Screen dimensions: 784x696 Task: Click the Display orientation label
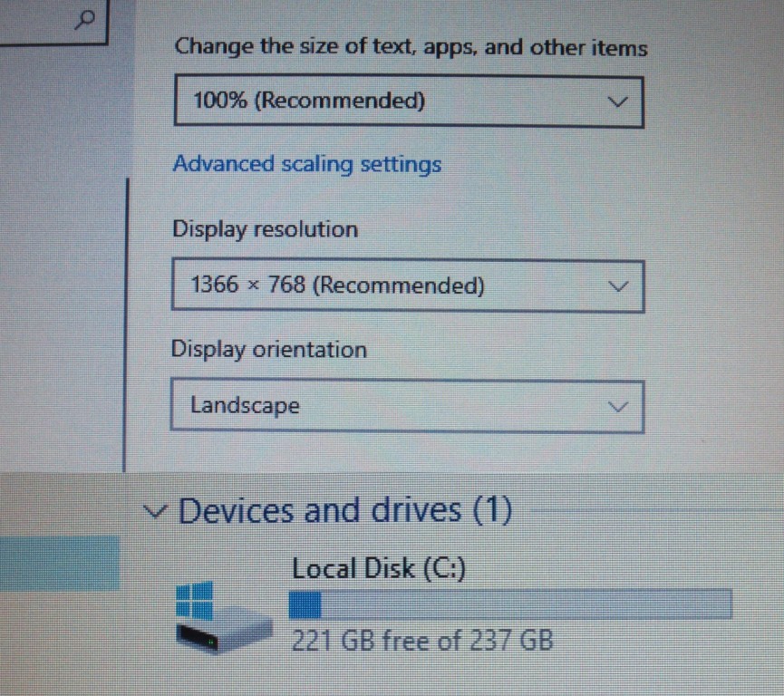tap(269, 350)
